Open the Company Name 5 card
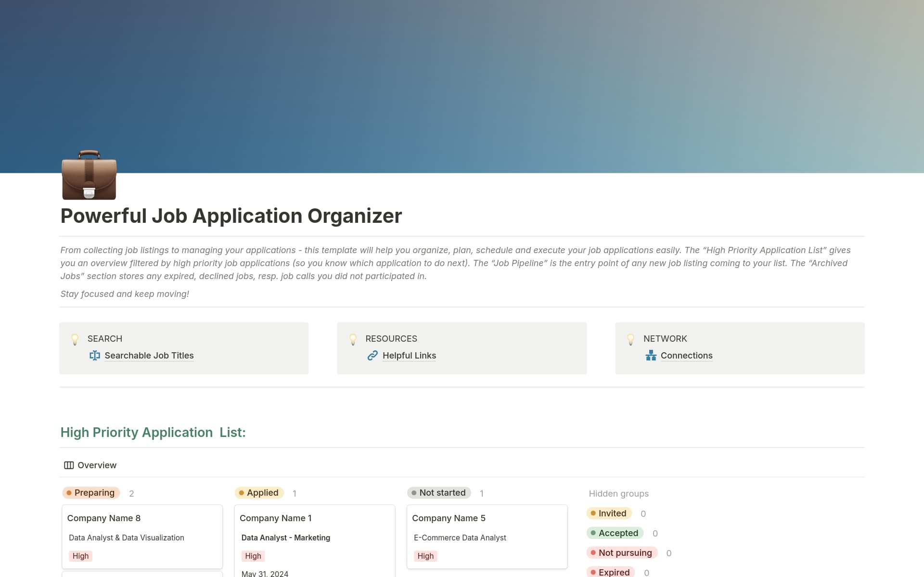 click(x=487, y=537)
